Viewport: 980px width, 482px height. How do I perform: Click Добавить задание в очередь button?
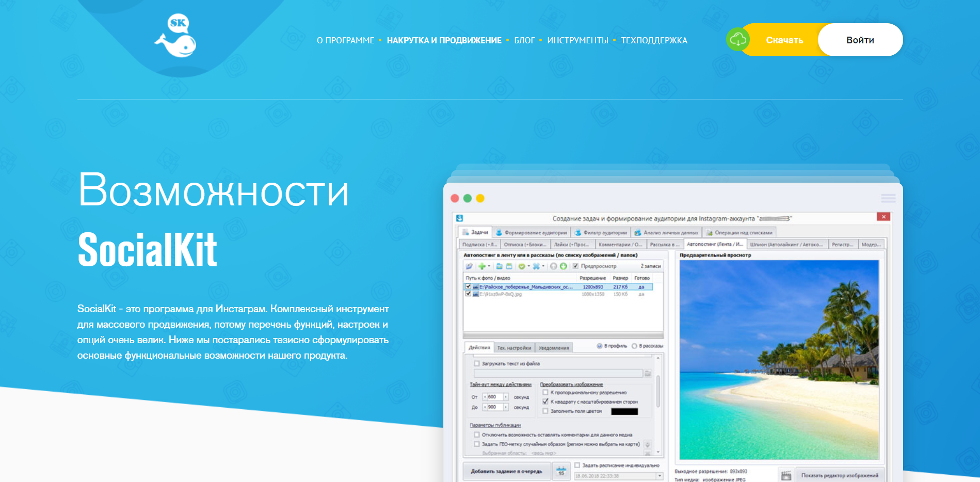[x=506, y=471]
